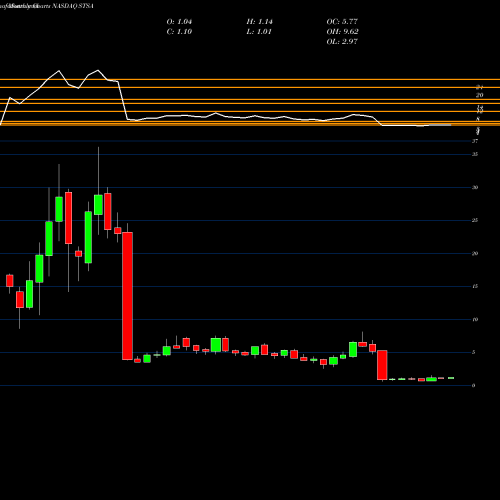Select the open value 'O: 1.04'
Screen dimensions: 500x500
(x=179, y=22)
